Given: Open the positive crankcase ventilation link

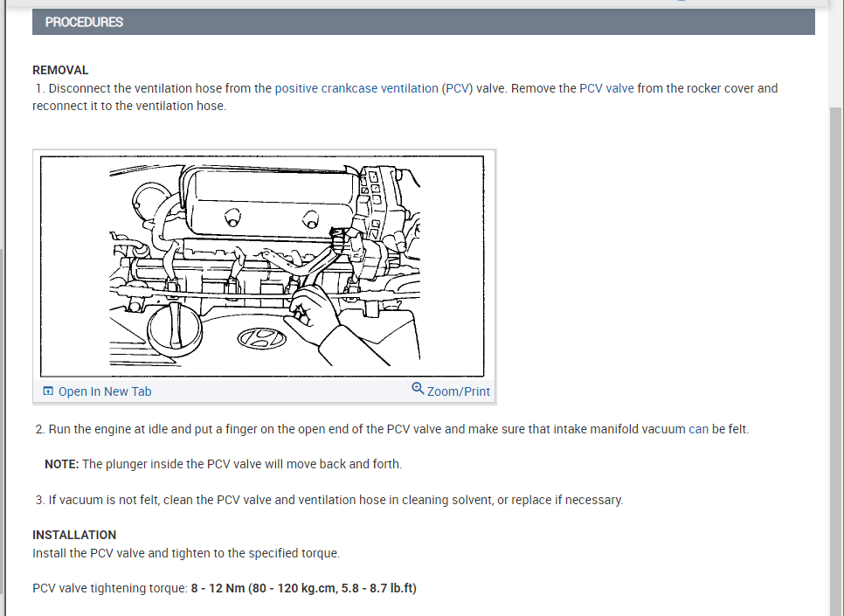Looking at the screenshot, I should 356,88.
